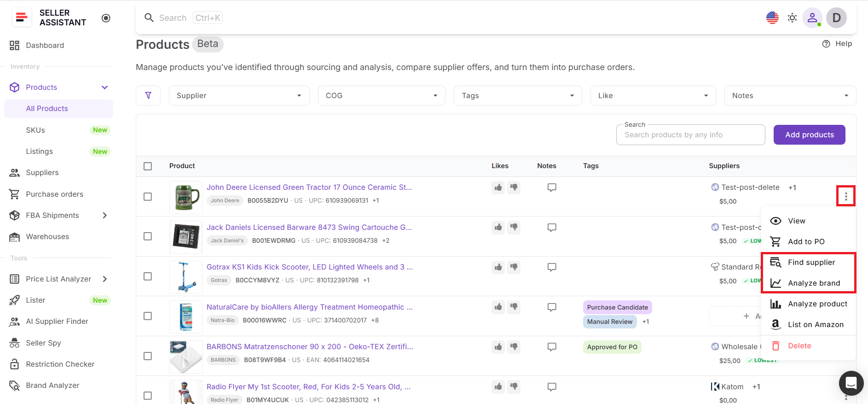Open the Like filter dropdown
Image resolution: width=868 pixels, height=404 pixels.
coord(653,95)
